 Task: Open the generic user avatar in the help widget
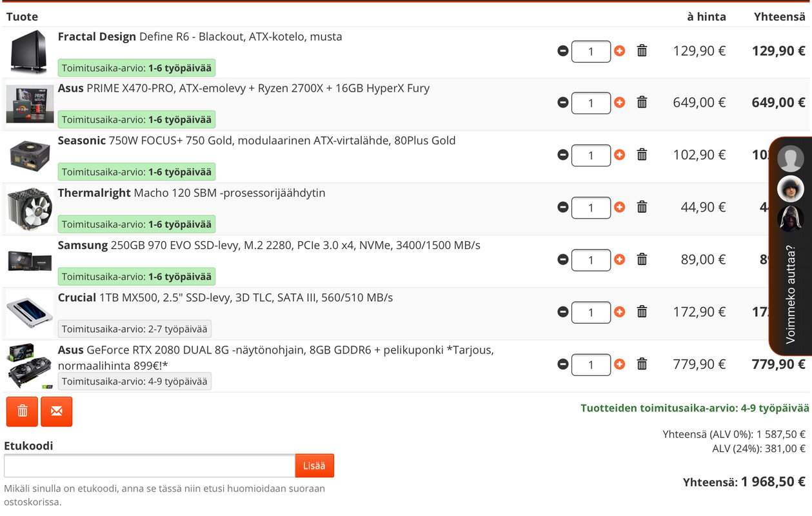[790, 159]
